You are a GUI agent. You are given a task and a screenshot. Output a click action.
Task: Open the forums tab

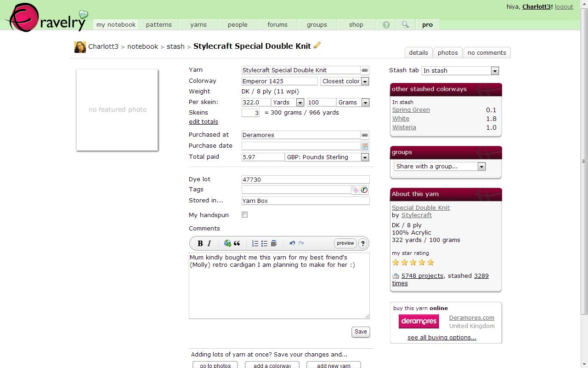tap(277, 25)
